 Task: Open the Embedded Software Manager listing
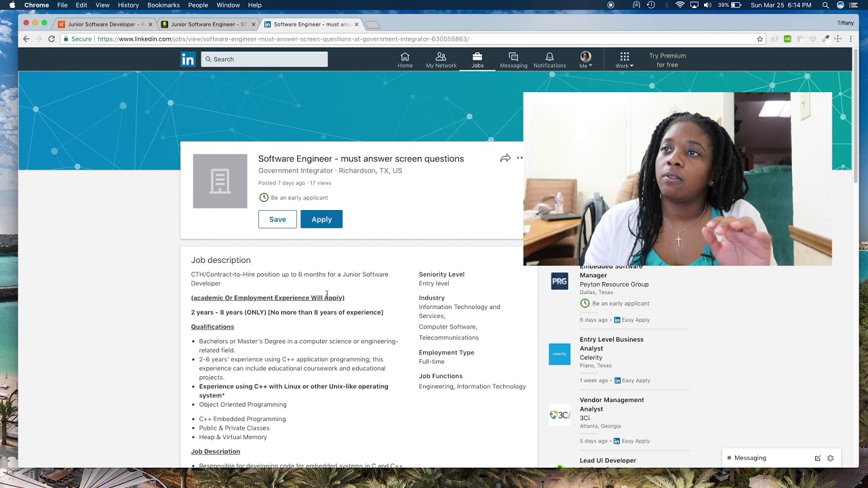(610, 271)
